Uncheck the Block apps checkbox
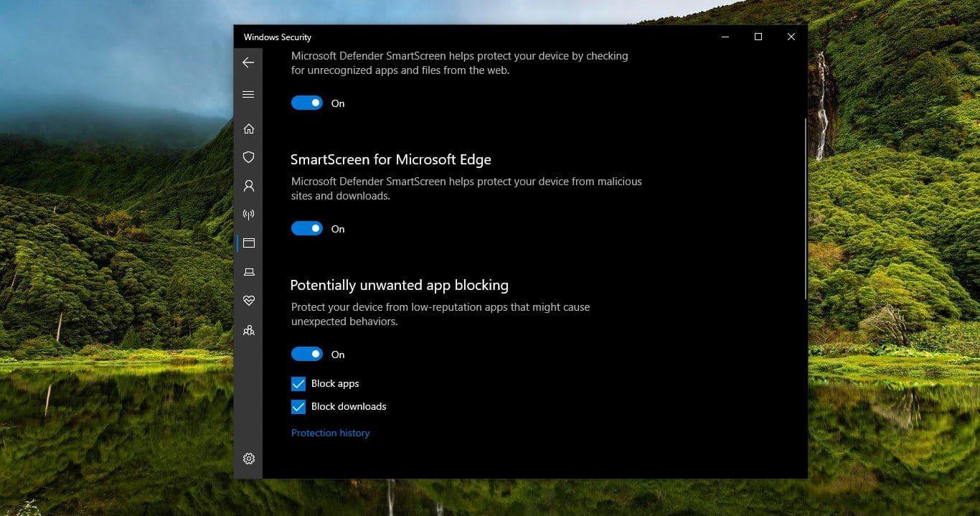This screenshot has height=516, width=980. 298,384
